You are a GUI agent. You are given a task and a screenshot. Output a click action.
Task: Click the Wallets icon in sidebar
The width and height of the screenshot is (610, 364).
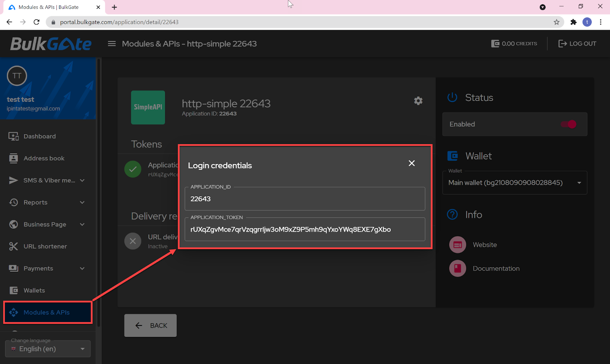click(13, 290)
